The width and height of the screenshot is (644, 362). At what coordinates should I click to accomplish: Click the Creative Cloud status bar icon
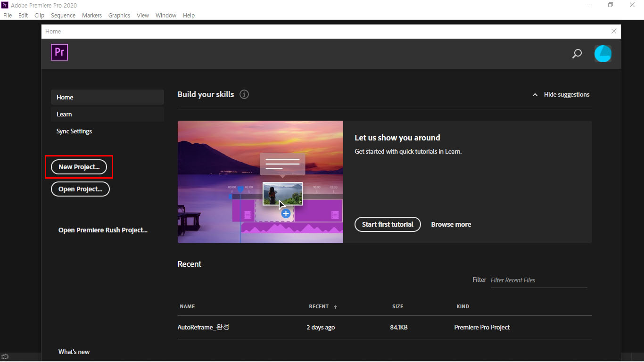tap(5, 357)
